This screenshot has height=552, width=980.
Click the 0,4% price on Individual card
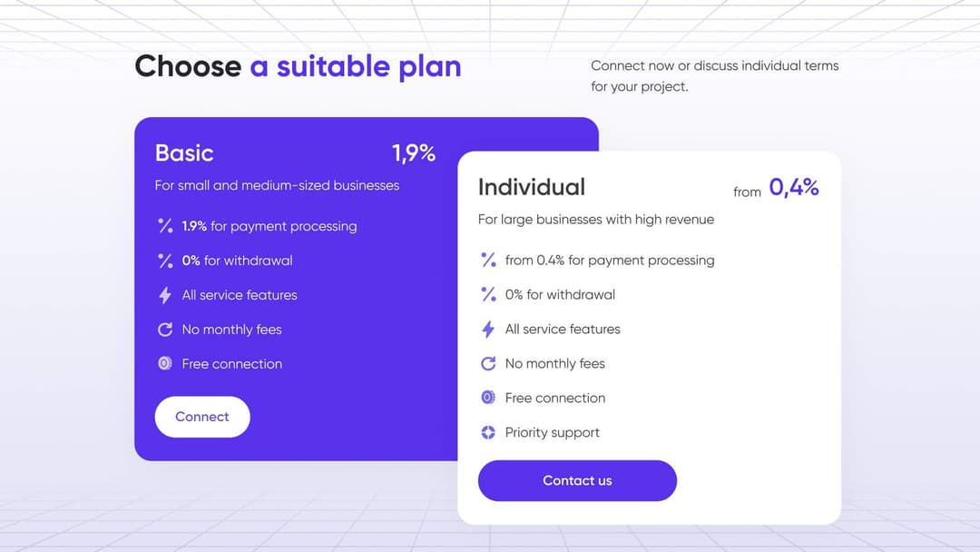coord(794,187)
